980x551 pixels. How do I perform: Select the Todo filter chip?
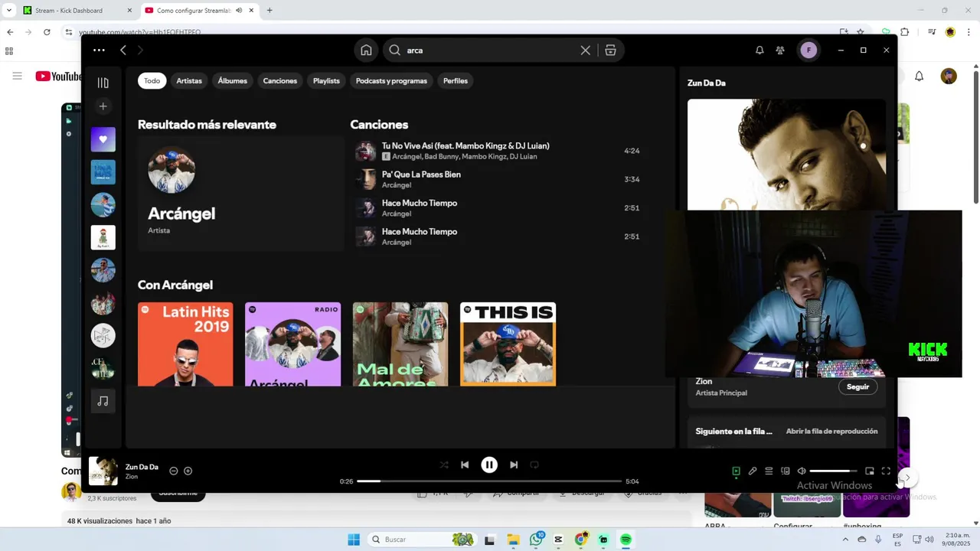point(152,81)
